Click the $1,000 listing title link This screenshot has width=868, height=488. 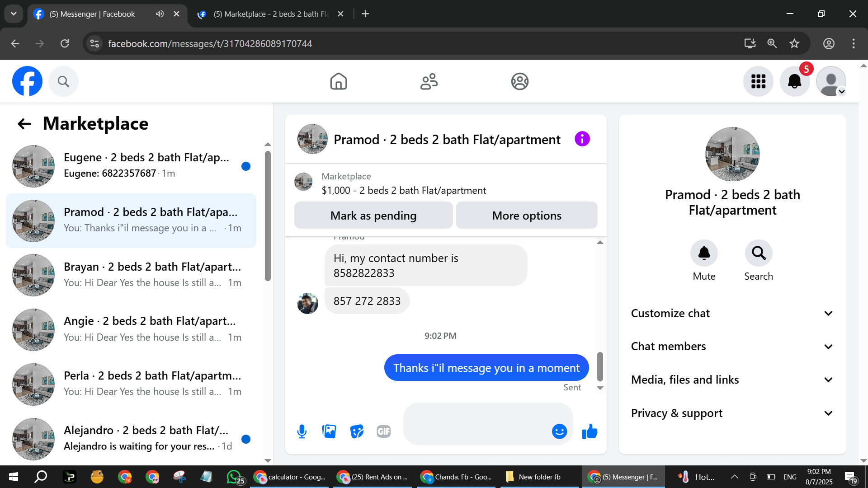404,191
